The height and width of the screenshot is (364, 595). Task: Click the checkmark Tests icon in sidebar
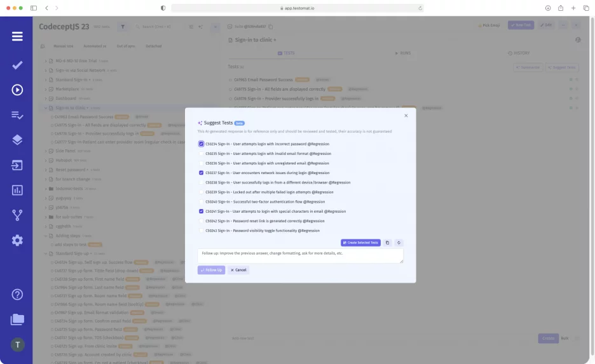click(x=17, y=65)
